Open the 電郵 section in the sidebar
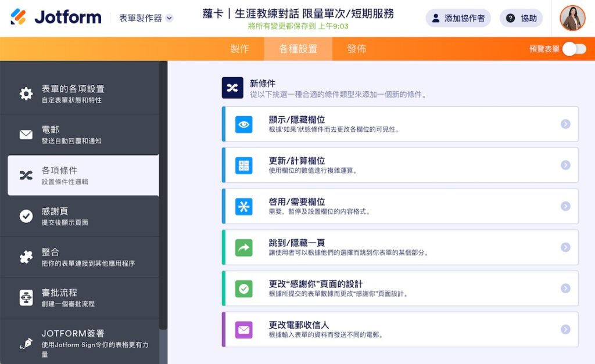Screen dimensions: 595x364 (80, 135)
